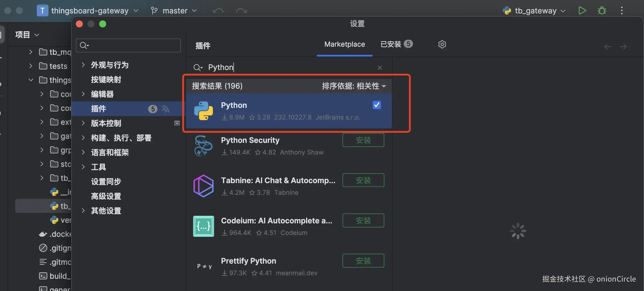Viewport: 644px width, 291px height.
Task: Click the Codeium plugin logo icon
Action: pos(204,226)
